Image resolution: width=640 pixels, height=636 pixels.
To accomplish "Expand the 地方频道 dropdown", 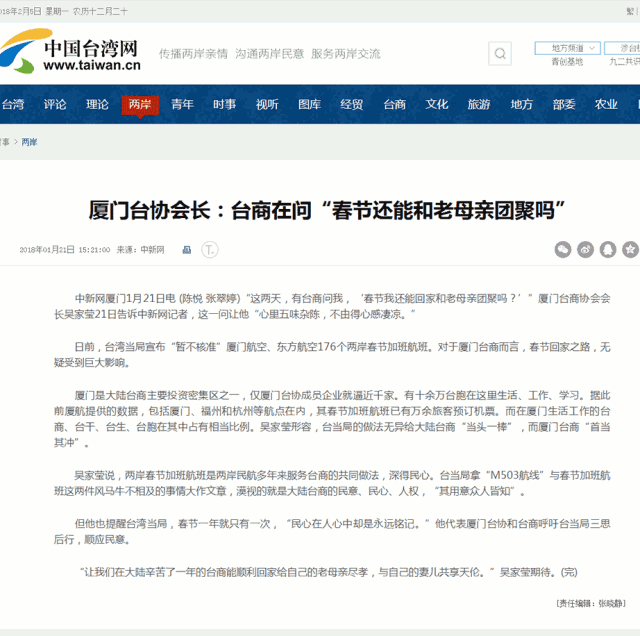I will click(567, 47).
